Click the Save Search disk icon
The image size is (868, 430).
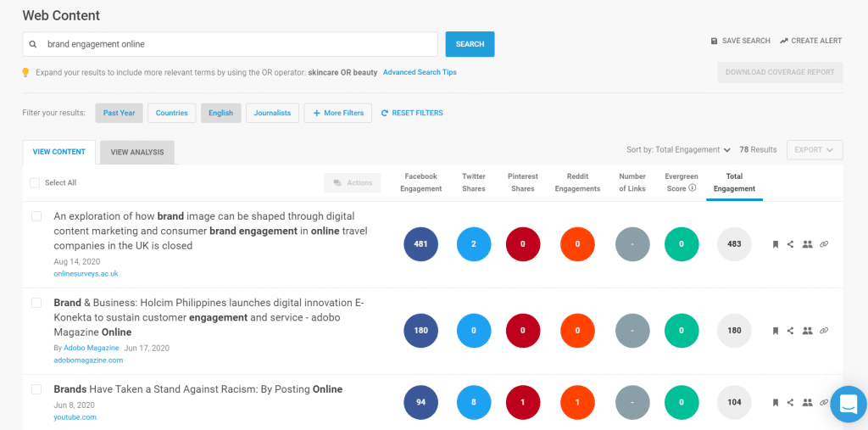pyautogui.click(x=714, y=41)
